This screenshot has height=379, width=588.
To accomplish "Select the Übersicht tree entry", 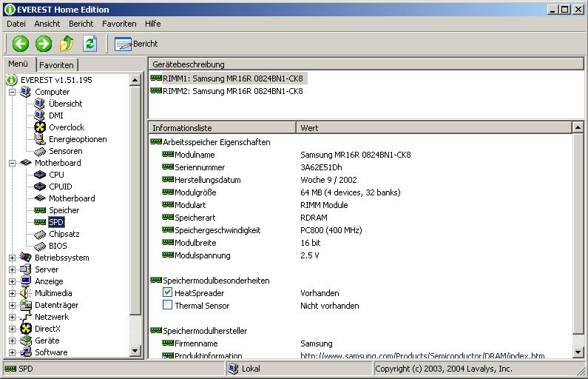I will (x=65, y=104).
